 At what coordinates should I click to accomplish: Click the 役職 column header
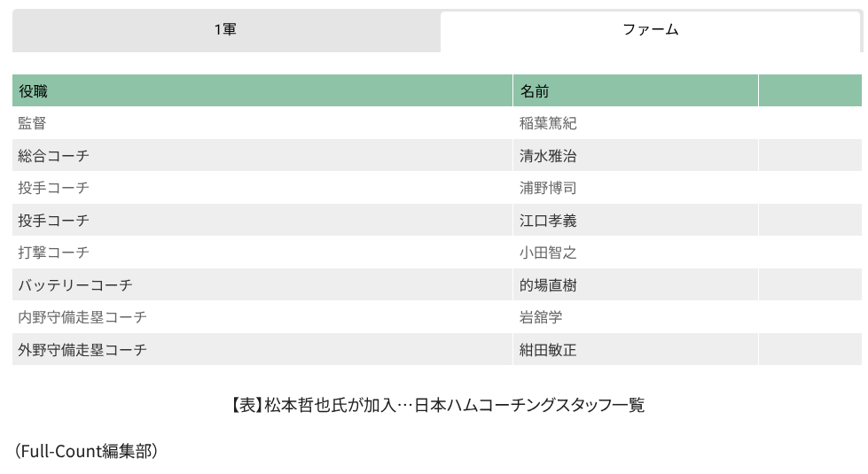tap(34, 90)
